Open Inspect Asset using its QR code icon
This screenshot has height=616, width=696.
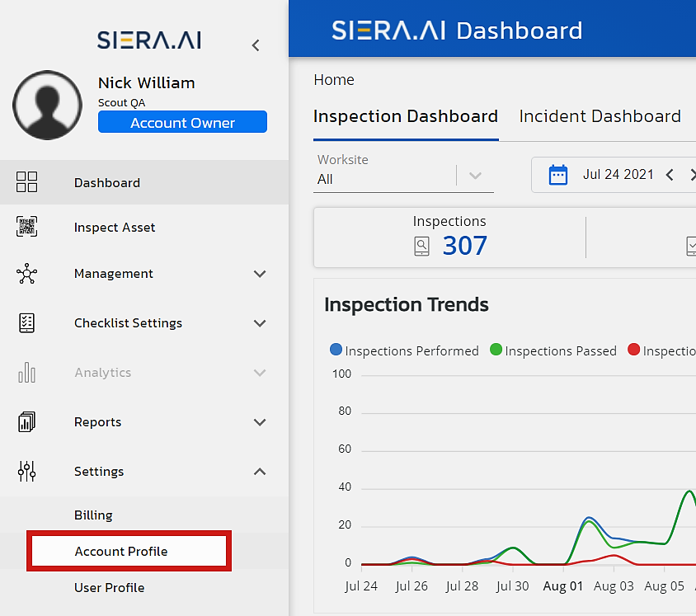click(27, 228)
